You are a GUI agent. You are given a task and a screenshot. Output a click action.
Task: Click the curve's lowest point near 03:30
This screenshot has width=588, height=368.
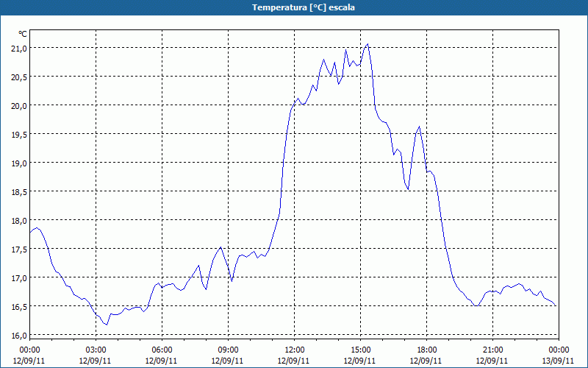click(x=107, y=325)
